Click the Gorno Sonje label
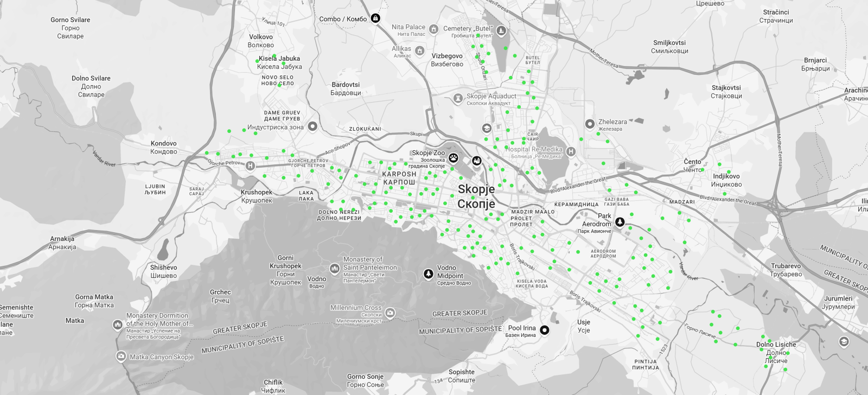The image size is (868, 395). click(366, 380)
